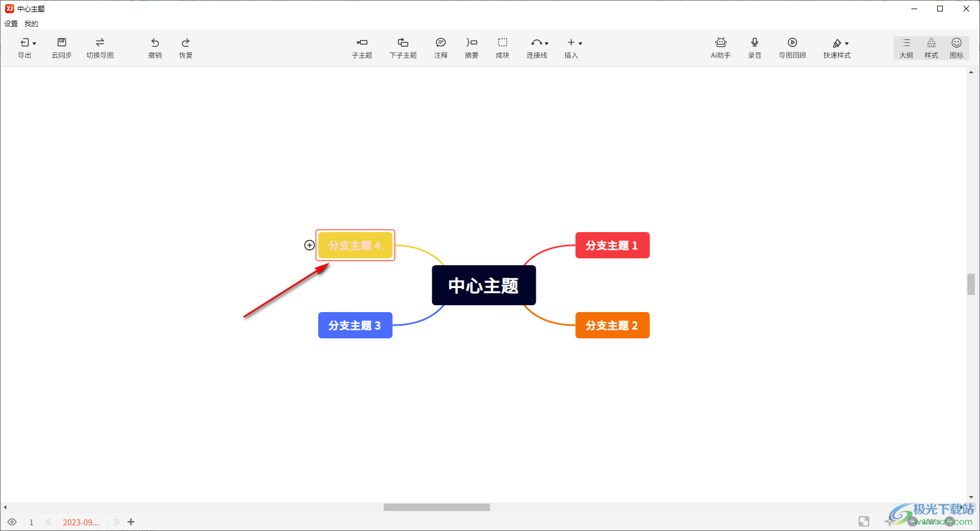980x531 pixels.
Task: Click the horizontal scrollbar thumb
Action: point(437,507)
